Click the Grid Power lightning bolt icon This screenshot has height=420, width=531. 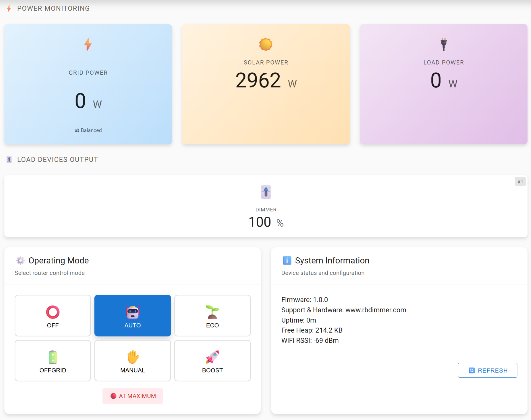88,44
